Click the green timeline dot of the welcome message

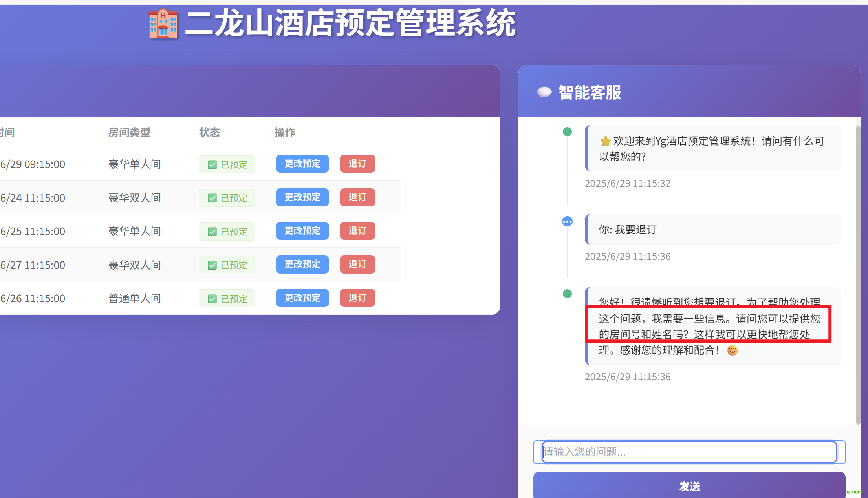tap(567, 131)
